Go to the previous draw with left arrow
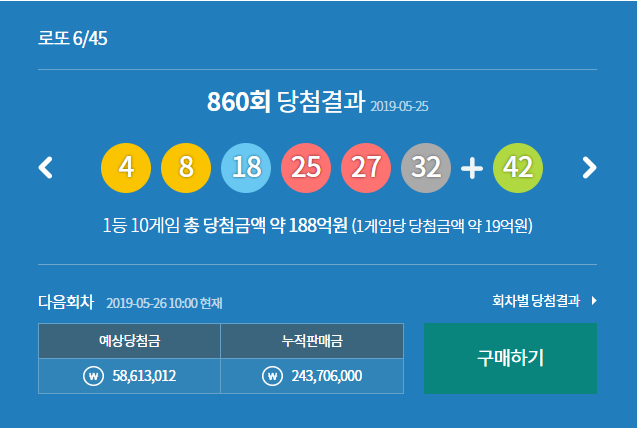The height and width of the screenshot is (428, 637). click(x=45, y=167)
